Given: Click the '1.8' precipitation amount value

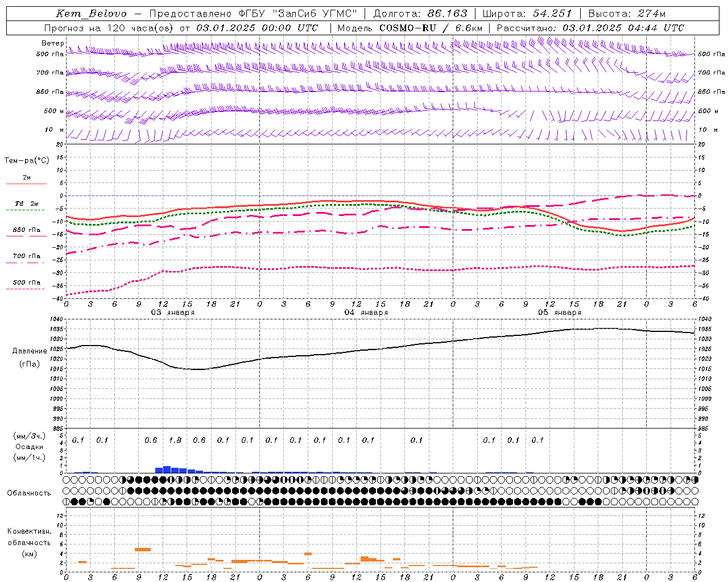Looking at the screenshot, I should point(175,440).
